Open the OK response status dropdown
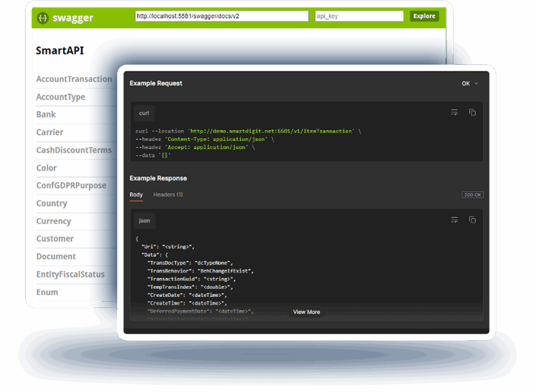 point(470,84)
